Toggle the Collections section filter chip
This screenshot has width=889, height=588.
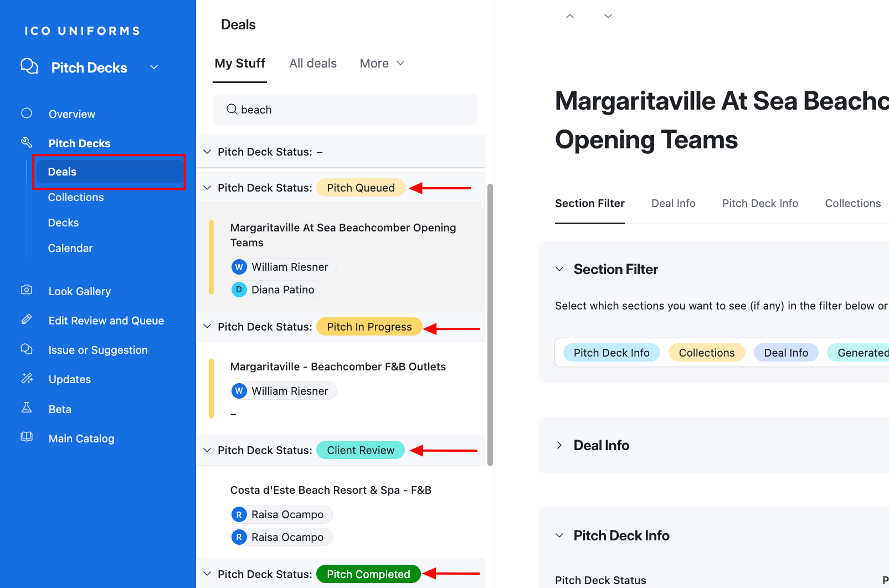[706, 353]
